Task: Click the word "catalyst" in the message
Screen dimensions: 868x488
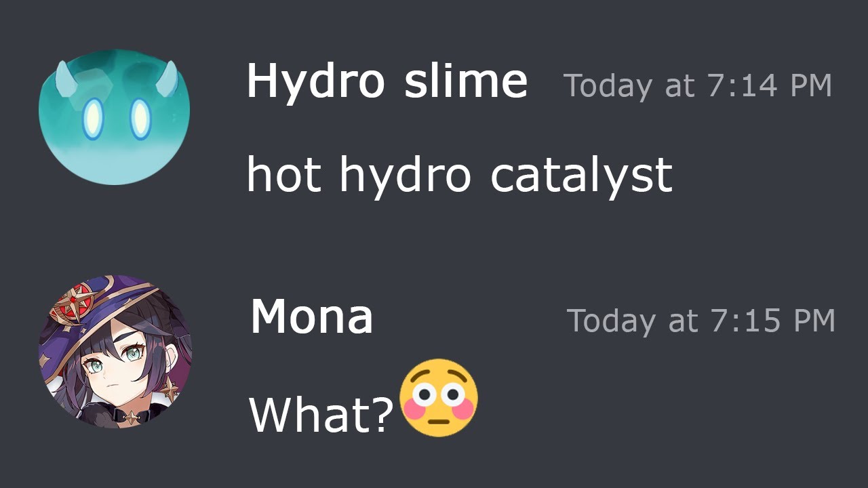Action: [x=582, y=175]
